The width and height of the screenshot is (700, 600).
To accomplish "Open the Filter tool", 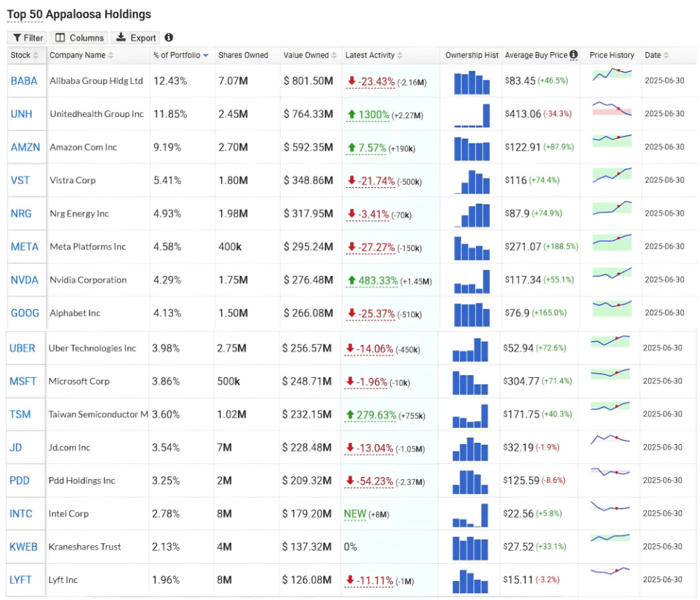I will tap(27, 38).
